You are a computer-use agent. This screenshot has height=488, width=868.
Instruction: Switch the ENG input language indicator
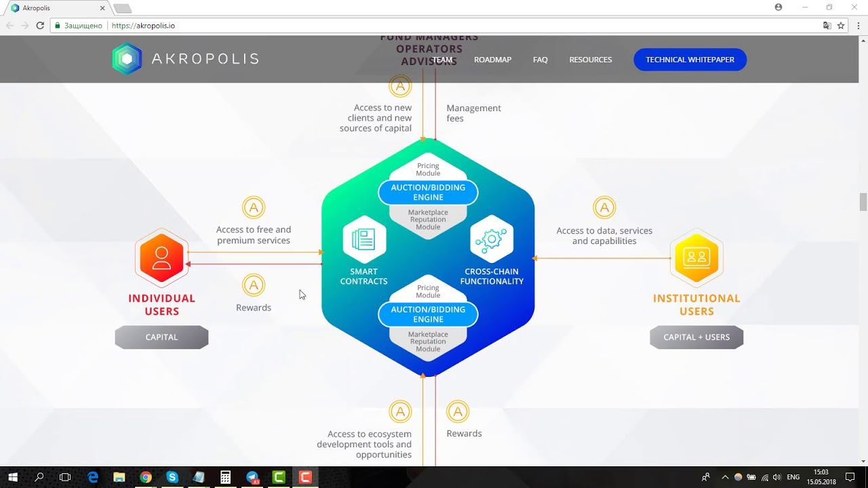793,477
